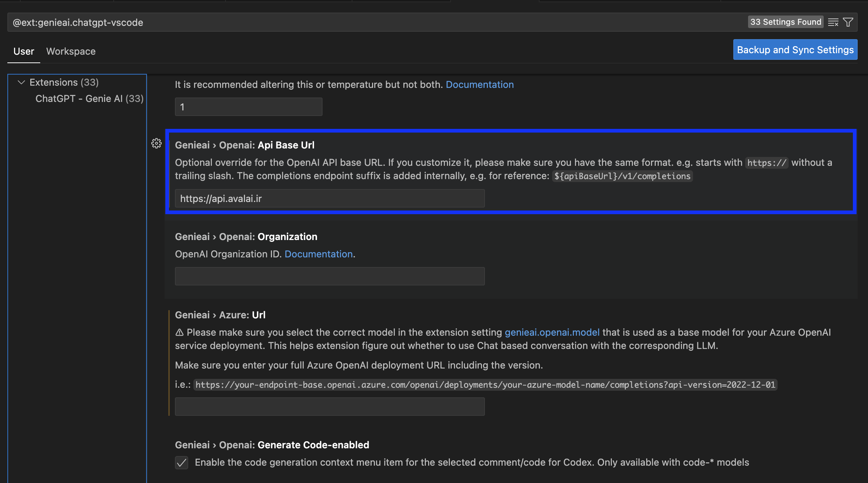Click the Genieai Openai: Organization setting title

coord(246,237)
